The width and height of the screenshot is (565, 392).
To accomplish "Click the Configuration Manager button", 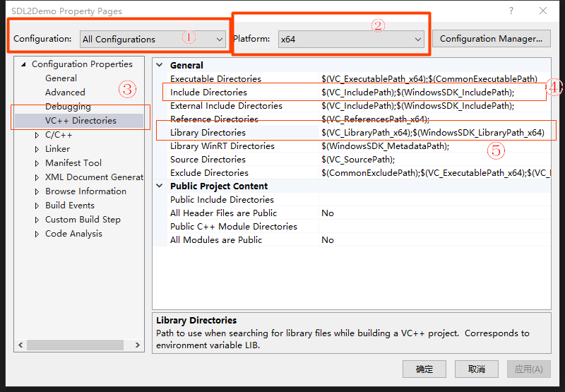I will [x=491, y=39].
